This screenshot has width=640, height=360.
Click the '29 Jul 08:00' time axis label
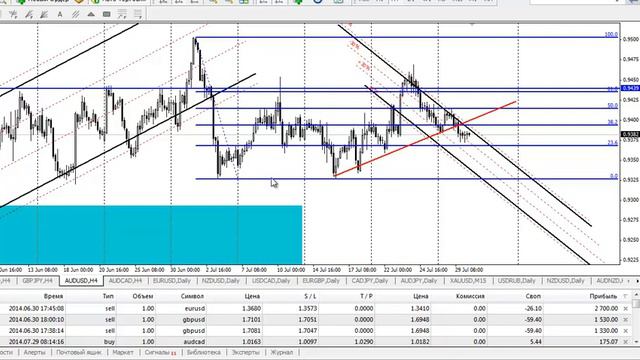[x=469, y=270]
